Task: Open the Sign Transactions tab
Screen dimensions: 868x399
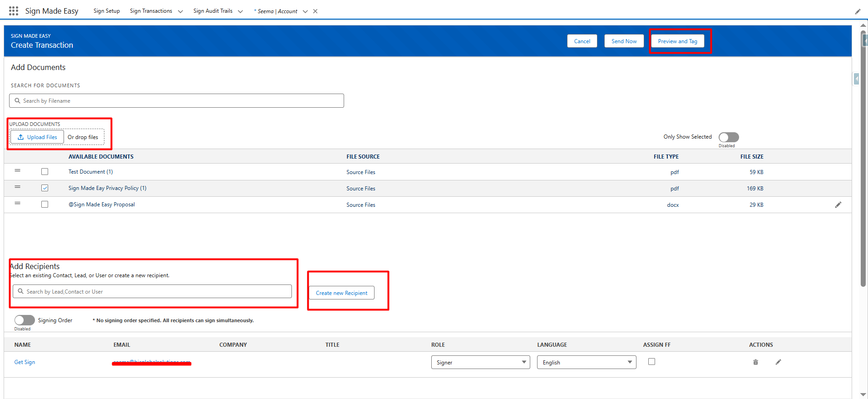Action: (x=151, y=11)
